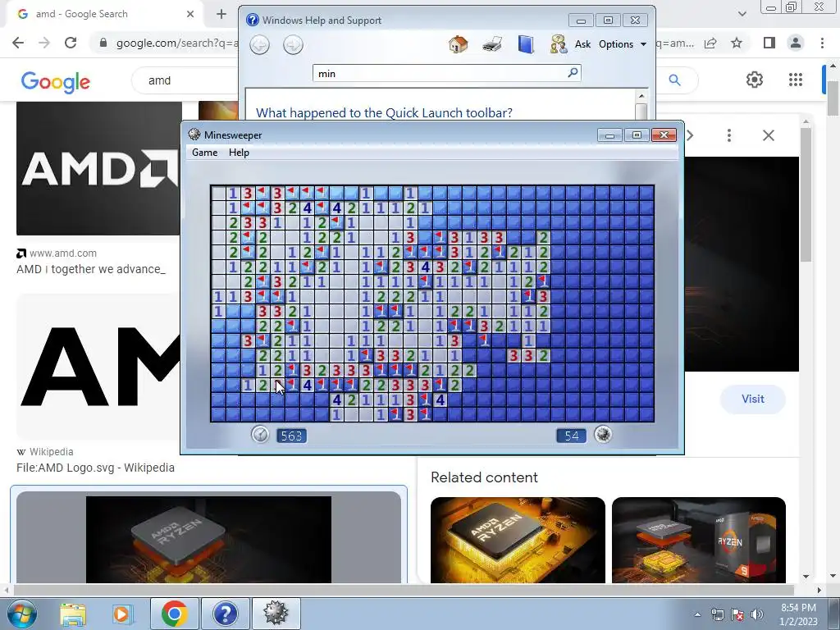This screenshot has height=630, width=840.
Task: Click the Chrome share page icon
Action: 711,43
